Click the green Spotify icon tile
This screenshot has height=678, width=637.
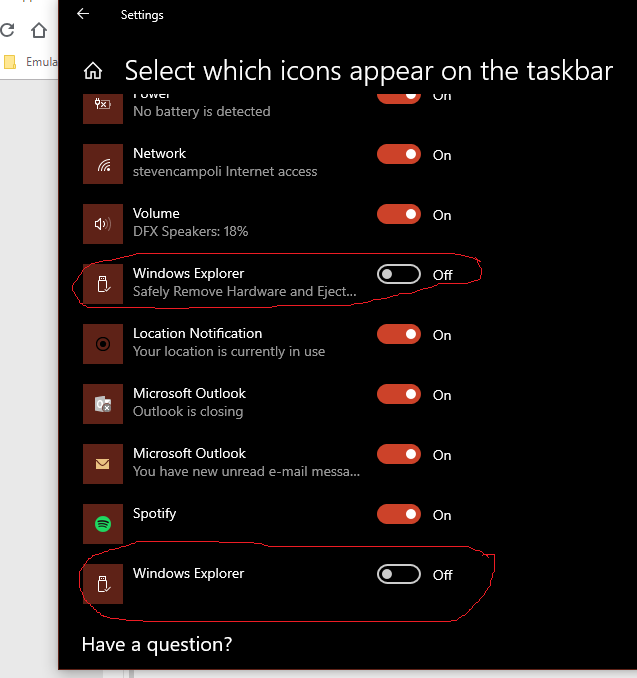click(103, 524)
